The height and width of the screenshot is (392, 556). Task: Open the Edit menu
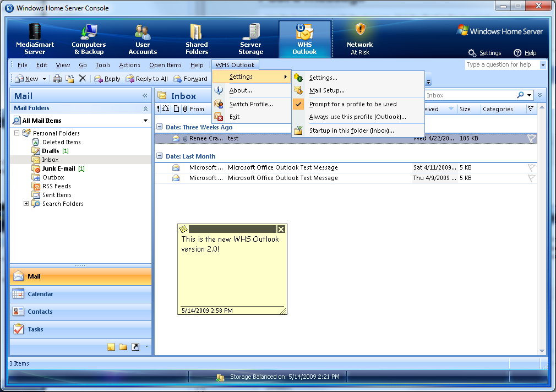pyautogui.click(x=41, y=65)
